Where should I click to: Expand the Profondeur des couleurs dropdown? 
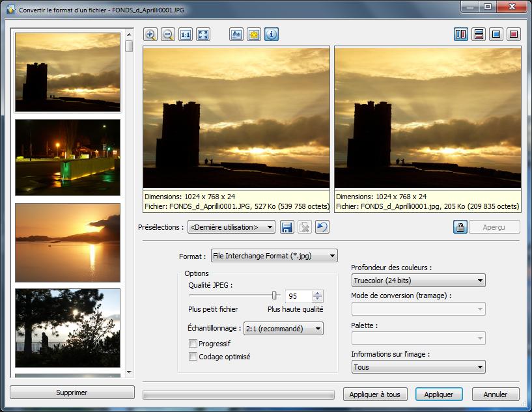click(418, 281)
